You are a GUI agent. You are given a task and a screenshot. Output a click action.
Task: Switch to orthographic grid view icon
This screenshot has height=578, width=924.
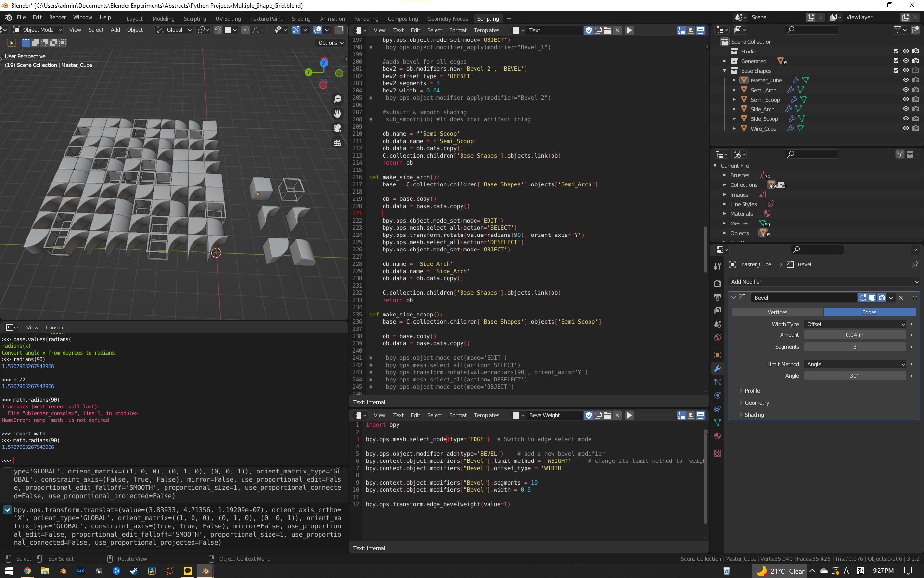pos(337,143)
